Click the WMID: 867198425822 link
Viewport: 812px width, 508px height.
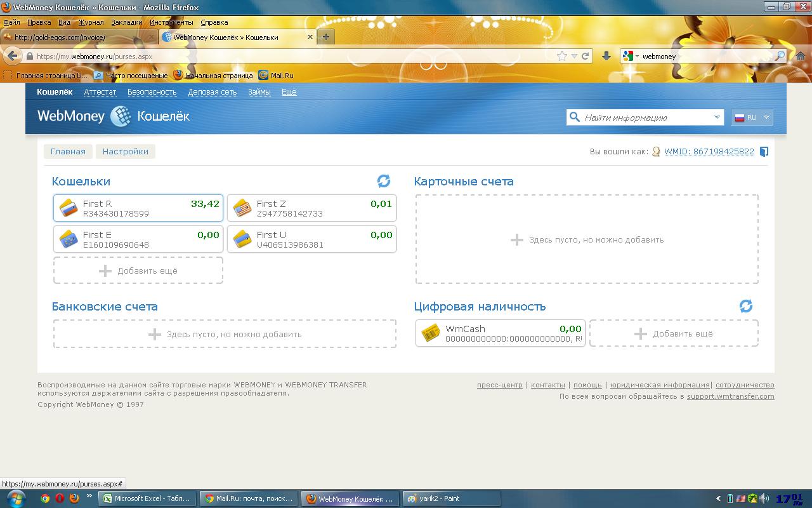point(709,152)
